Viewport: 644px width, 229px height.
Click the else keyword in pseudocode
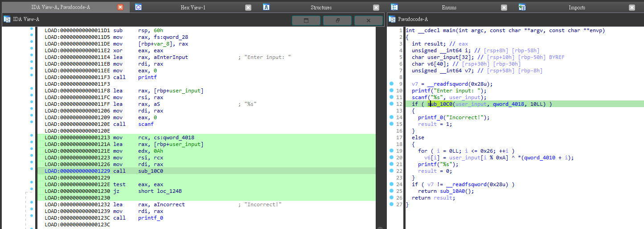pyautogui.click(x=418, y=137)
